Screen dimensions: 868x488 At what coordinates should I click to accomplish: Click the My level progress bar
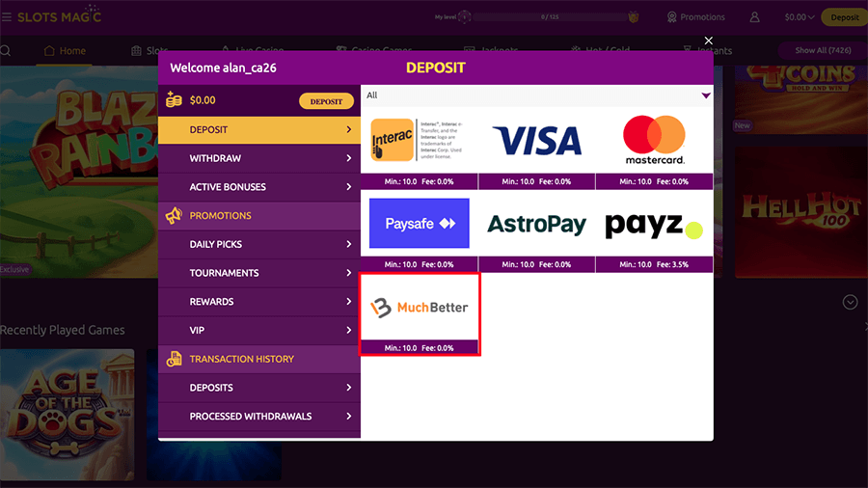(551, 17)
